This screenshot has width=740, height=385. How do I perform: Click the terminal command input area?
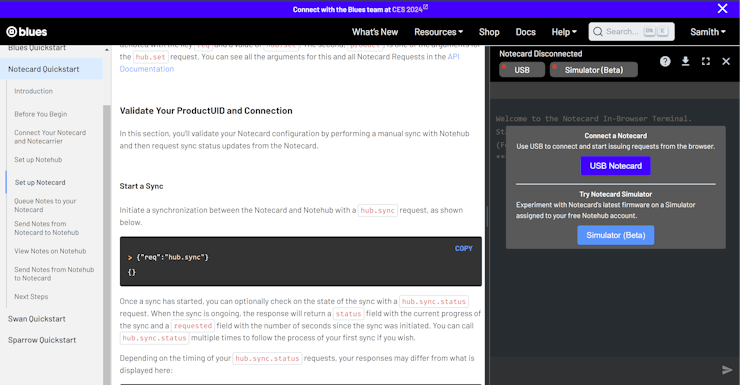604,370
